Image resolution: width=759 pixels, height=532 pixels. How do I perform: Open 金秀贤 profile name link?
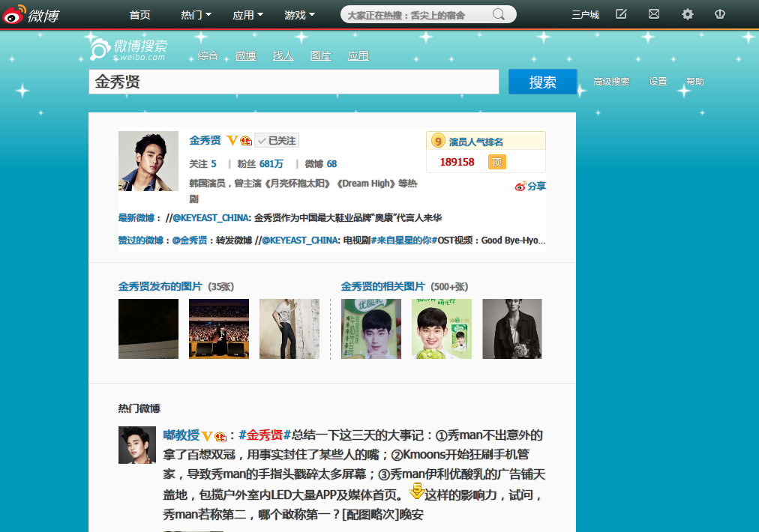[205, 140]
